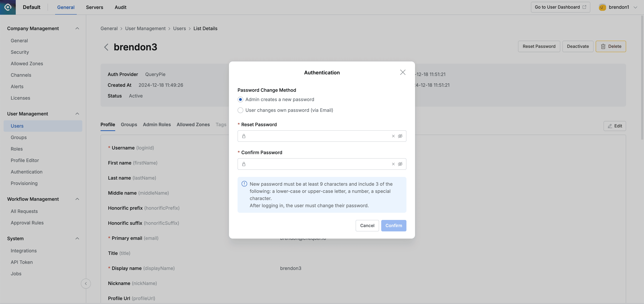Image resolution: width=644 pixels, height=304 pixels.
Task: Open the Admin Roles tab
Action: [157, 124]
